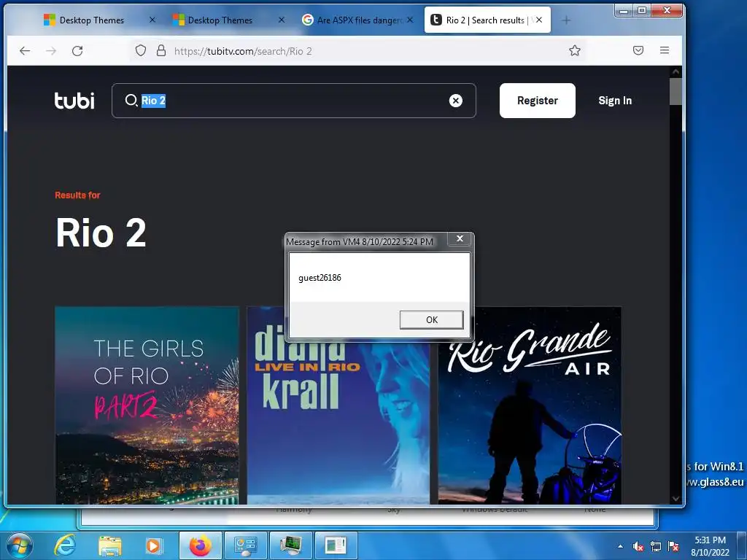The image size is (747, 560).
Task: Click the padlock site info icon
Action: pyautogui.click(x=161, y=50)
